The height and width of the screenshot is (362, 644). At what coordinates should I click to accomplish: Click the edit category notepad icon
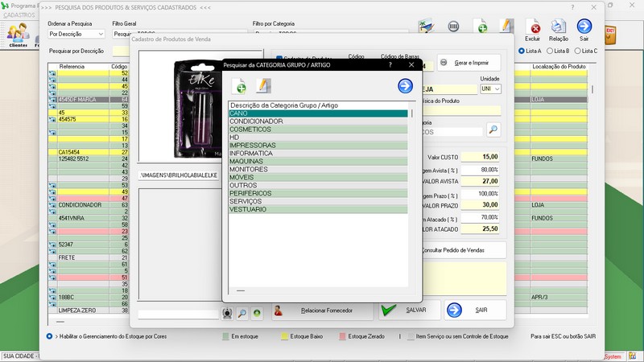(262, 86)
